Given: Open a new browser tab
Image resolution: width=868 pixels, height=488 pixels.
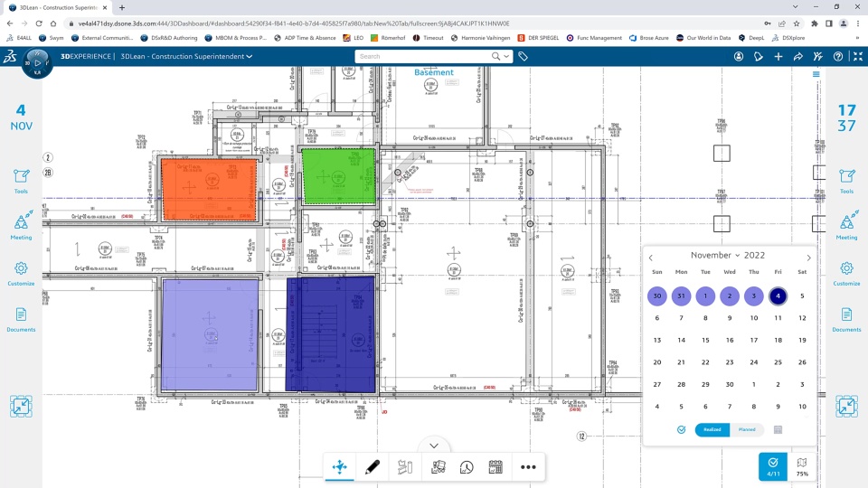Looking at the screenshot, I should pyautogui.click(x=122, y=7).
